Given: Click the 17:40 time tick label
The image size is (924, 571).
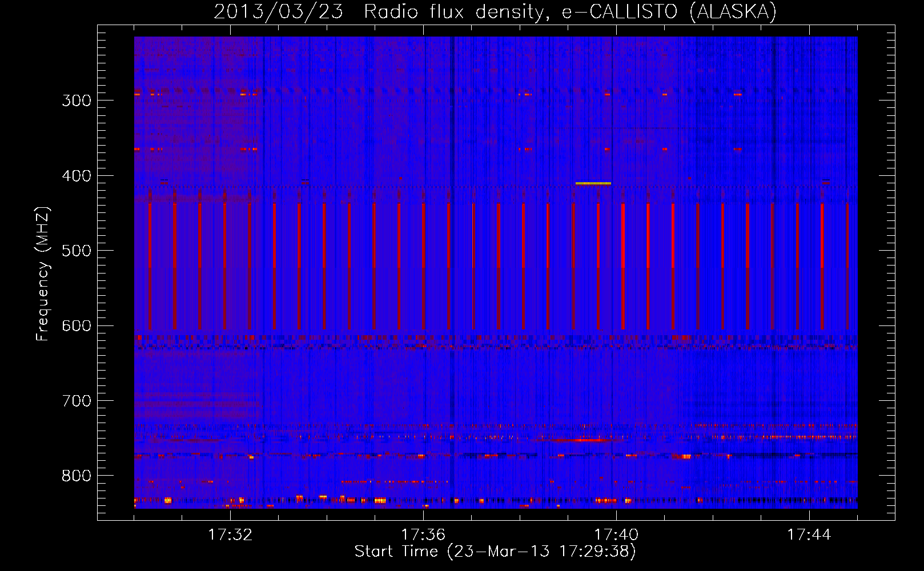Looking at the screenshot, I should click(616, 535).
